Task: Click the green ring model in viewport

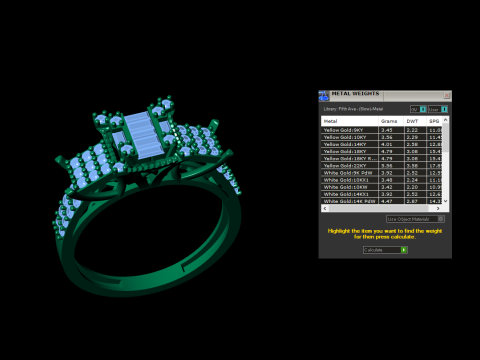Action: click(x=147, y=197)
